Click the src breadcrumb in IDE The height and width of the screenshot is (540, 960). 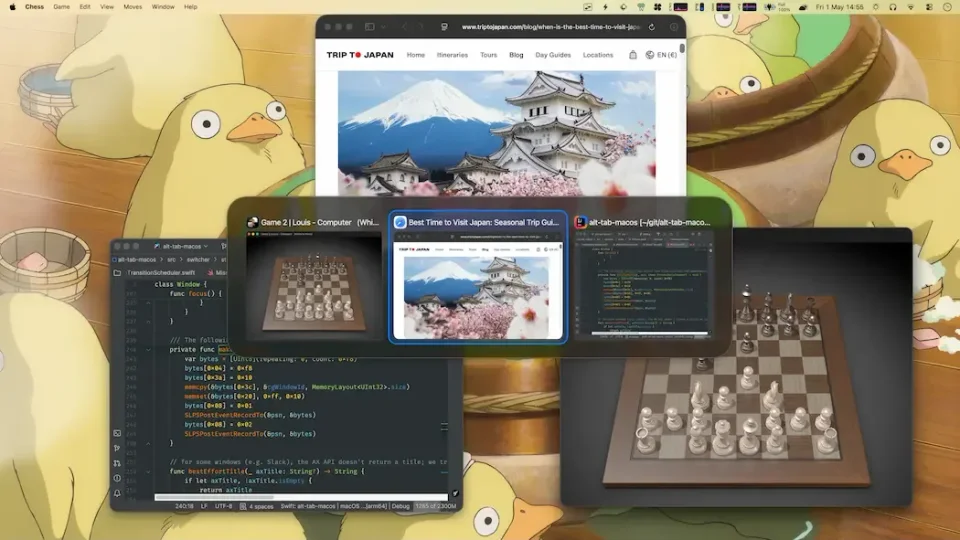click(171, 260)
